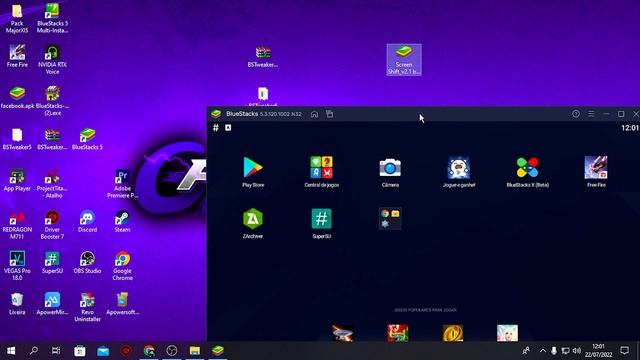Open volume control in system tray
The image size is (640, 360).
tap(577, 351)
